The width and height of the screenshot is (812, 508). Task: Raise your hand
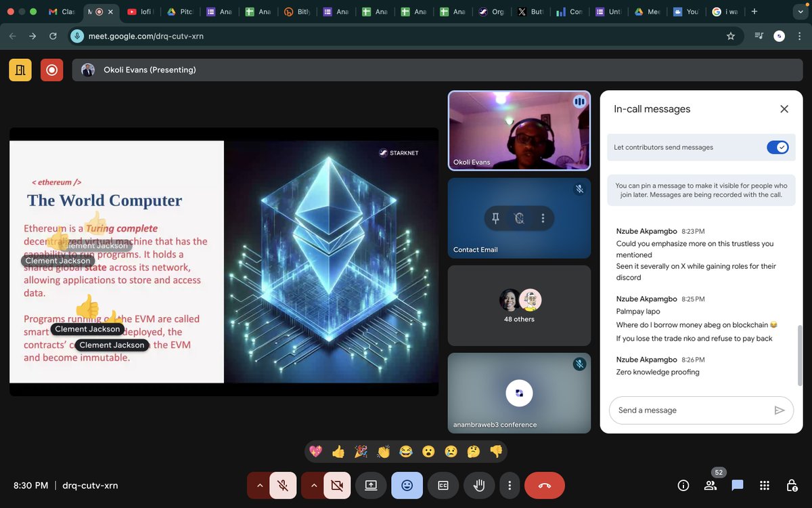pyautogui.click(x=479, y=485)
